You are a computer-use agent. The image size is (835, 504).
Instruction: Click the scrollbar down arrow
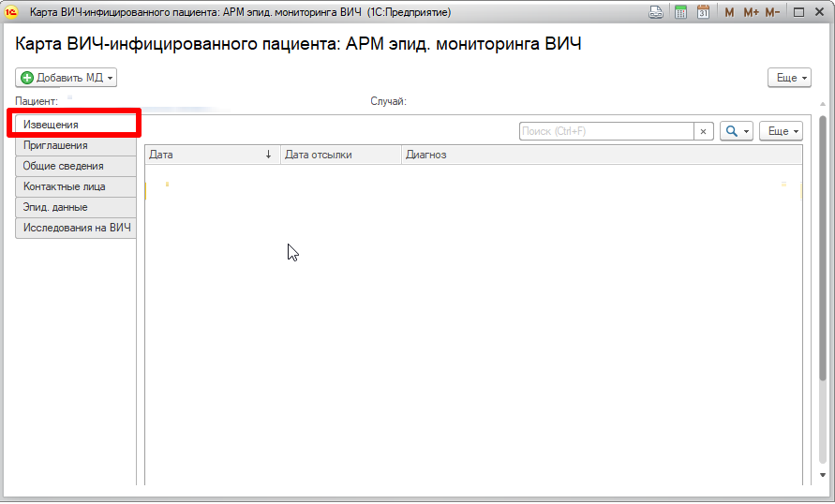(823, 475)
